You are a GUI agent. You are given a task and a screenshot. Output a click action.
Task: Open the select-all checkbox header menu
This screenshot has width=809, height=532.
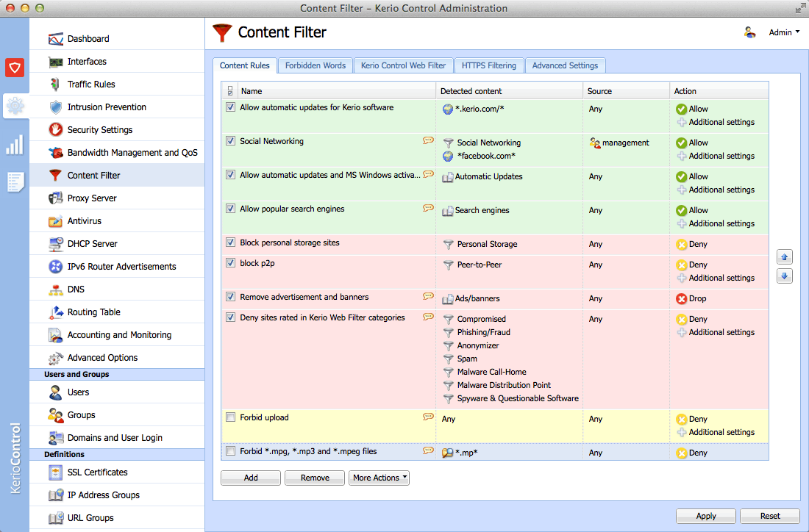tap(230, 90)
